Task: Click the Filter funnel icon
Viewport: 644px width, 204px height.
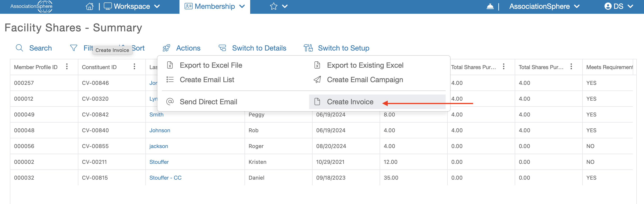Action: pyautogui.click(x=73, y=48)
